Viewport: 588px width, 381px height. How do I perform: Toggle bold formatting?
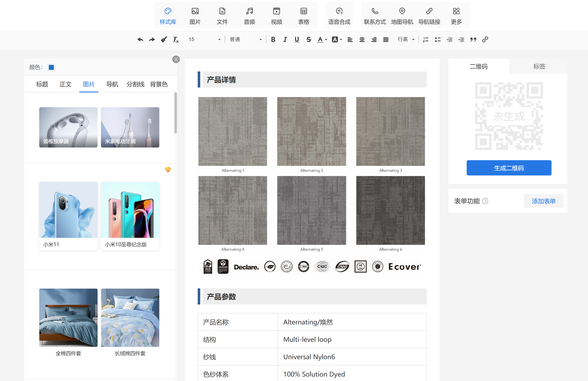273,39
